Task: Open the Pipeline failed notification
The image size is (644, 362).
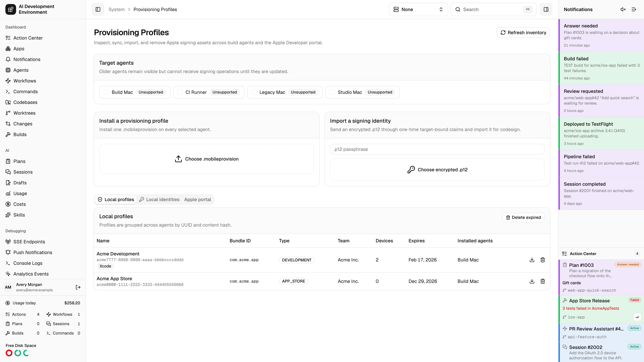Action: 601,164
